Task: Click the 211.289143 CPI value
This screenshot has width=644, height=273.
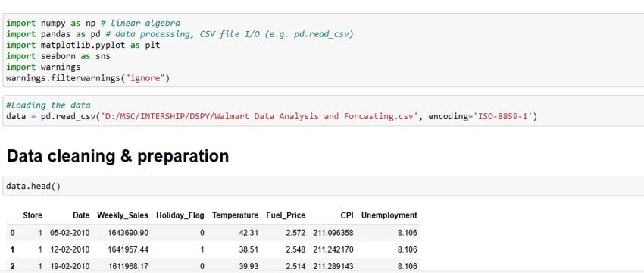Action: pos(333,266)
